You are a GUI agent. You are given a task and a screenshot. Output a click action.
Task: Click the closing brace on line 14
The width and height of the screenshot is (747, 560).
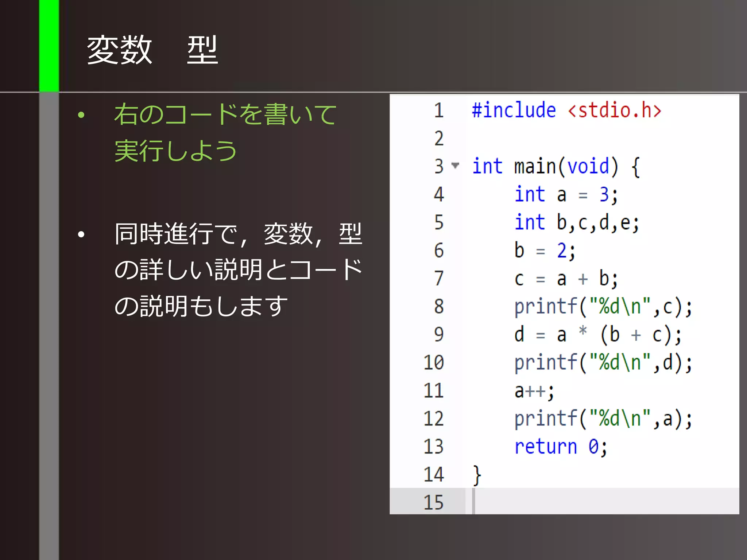point(477,475)
